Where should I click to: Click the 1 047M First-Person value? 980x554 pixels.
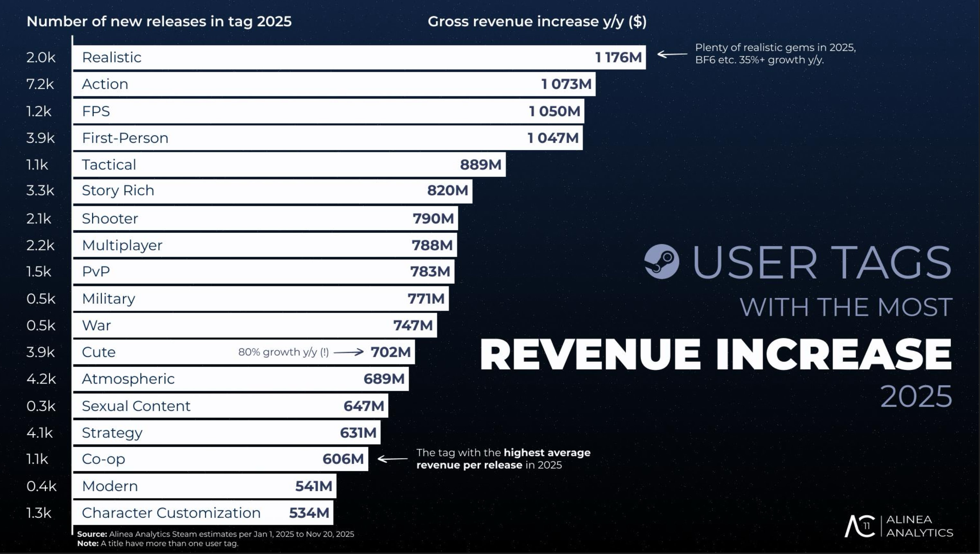(x=553, y=138)
